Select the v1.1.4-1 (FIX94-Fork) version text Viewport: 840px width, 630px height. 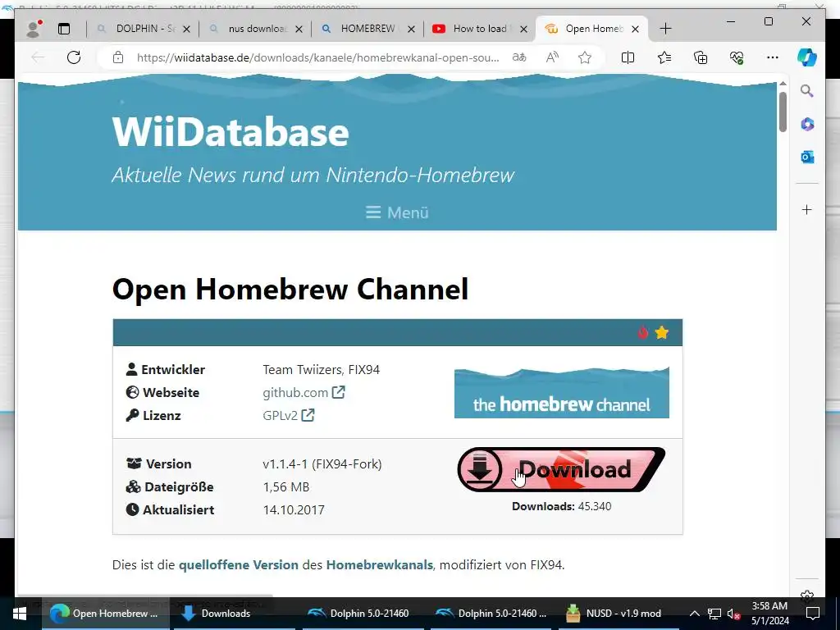(322, 464)
